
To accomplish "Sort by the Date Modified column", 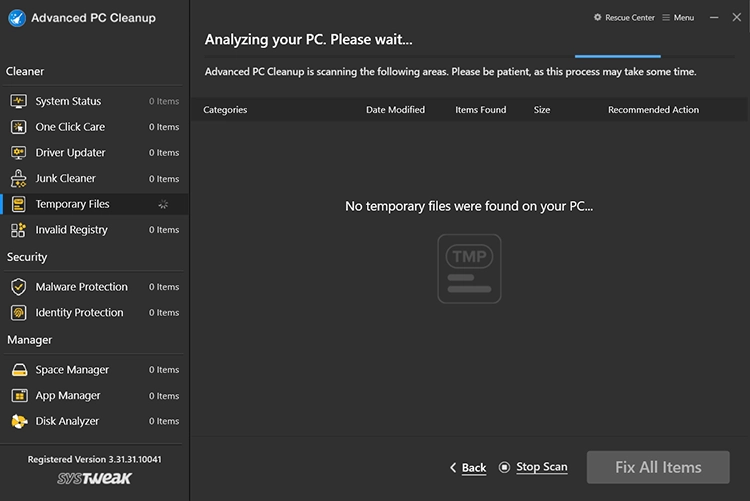I will point(395,110).
